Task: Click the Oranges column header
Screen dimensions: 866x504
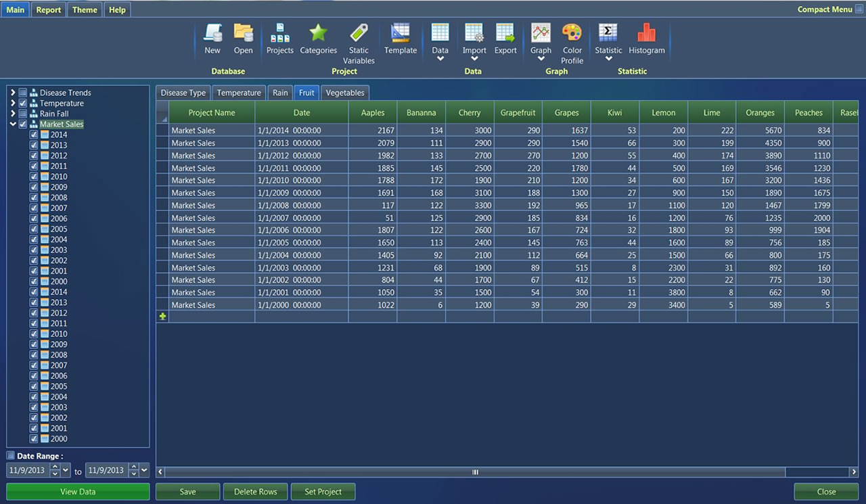Action: [760, 113]
